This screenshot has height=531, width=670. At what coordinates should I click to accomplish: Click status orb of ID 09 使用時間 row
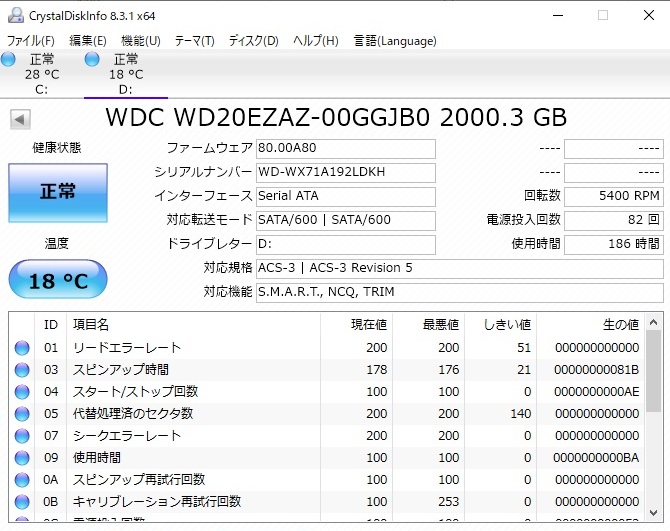click(x=22, y=458)
